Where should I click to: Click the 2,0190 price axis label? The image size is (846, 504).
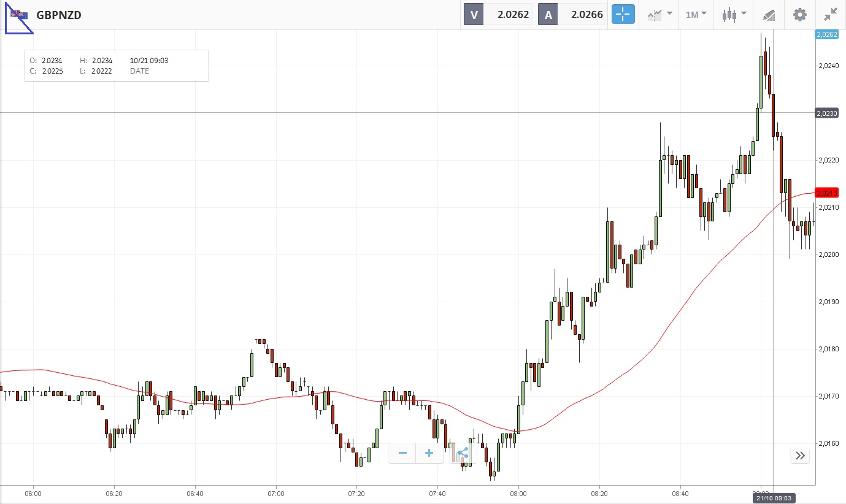(x=828, y=302)
